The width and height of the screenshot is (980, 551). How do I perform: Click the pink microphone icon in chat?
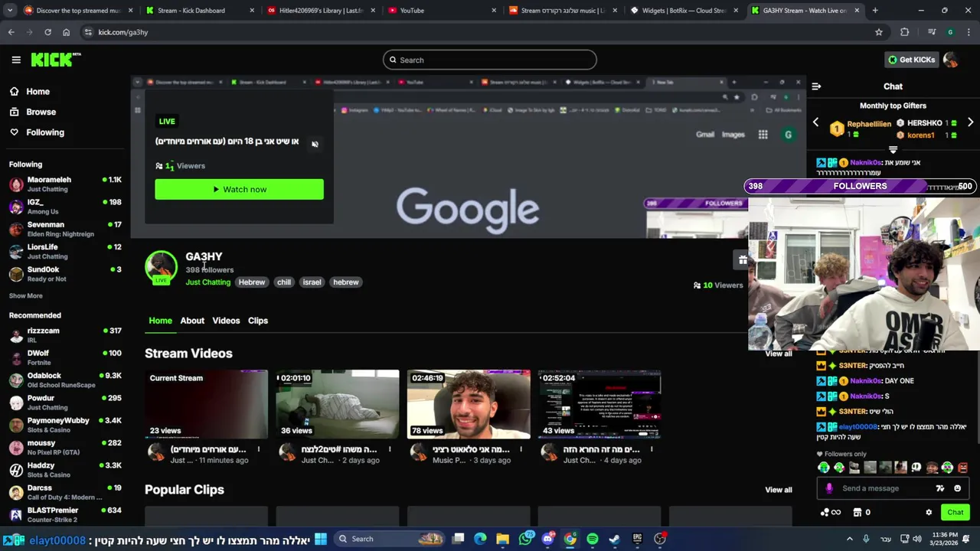click(828, 488)
